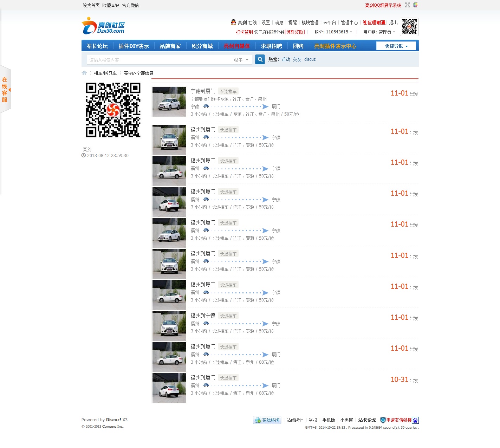Image resolution: width=500 pixels, height=448 pixels.
Task: Open the 品牌商家 nav tab
Action: click(170, 46)
